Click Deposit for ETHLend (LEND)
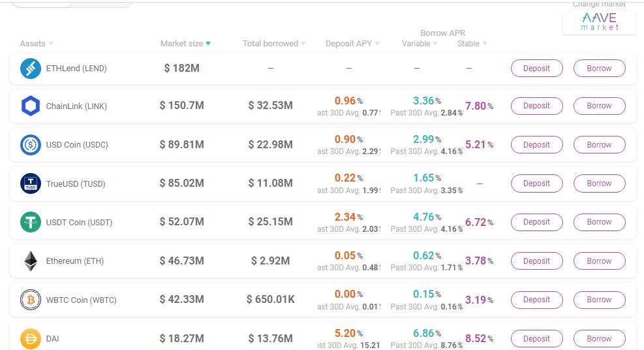 click(x=537, y=68)
